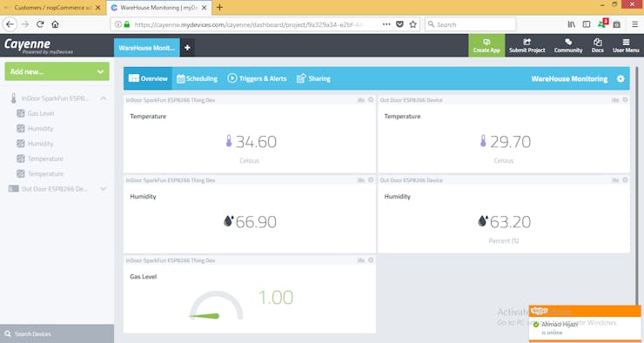Image resolution: width=644 pixels, height=343 pixels.
Task: Open the Firefox Library icon
Action: [571, 24]
